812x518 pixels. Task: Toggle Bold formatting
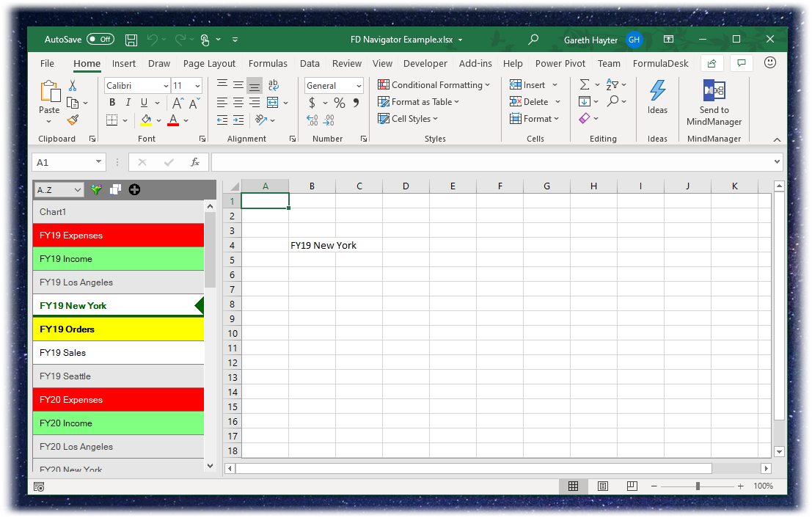point(111,103)
